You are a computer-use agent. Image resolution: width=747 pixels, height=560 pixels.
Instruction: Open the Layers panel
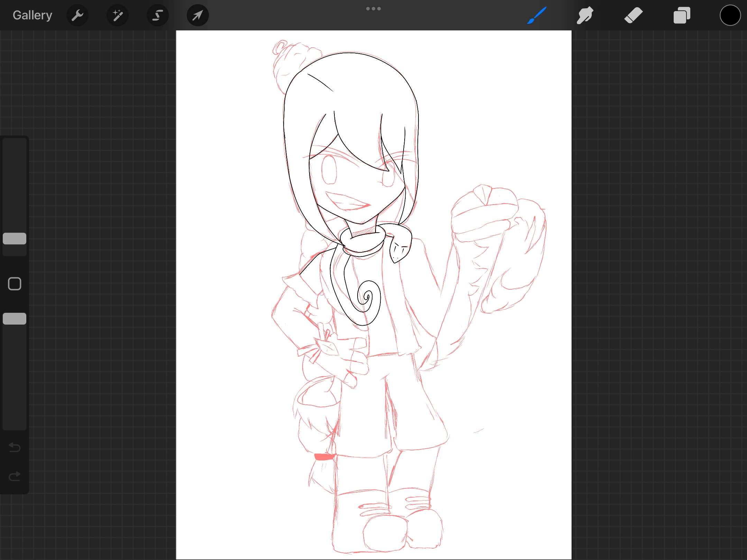pyautogui.click(x=682, y=15)
